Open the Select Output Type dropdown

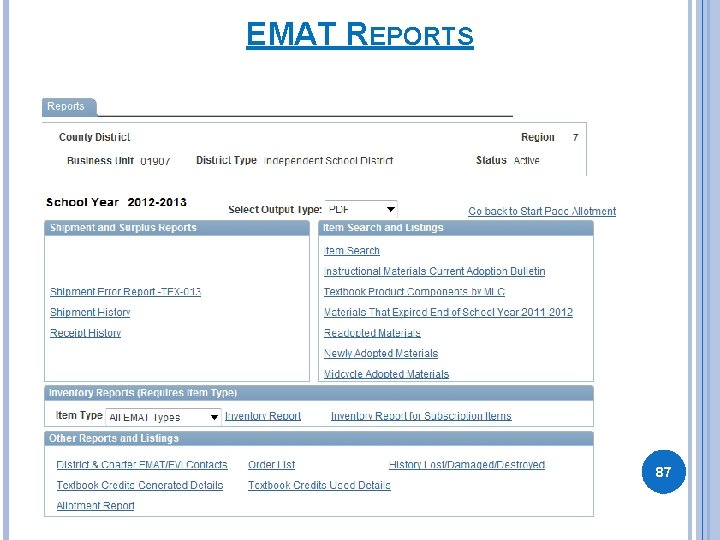(x=361, y=209)
